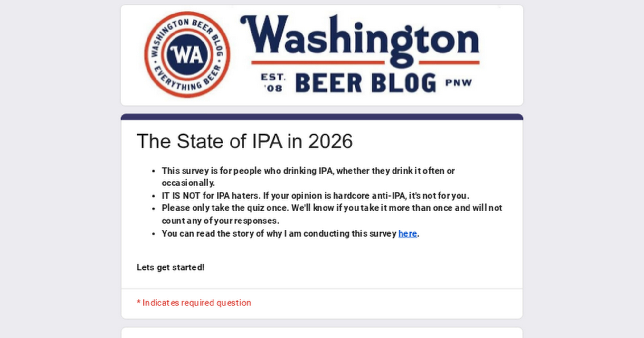Click the "Lets get started!" text
Image resolution: width=644 pixels, height=338 pixels.
tap(170, 267)
